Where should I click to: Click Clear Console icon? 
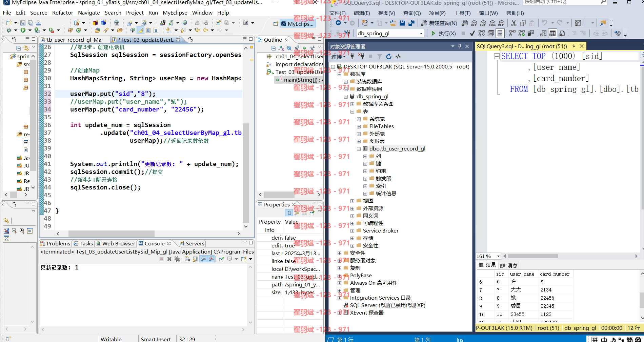click(x=187, y=259)
